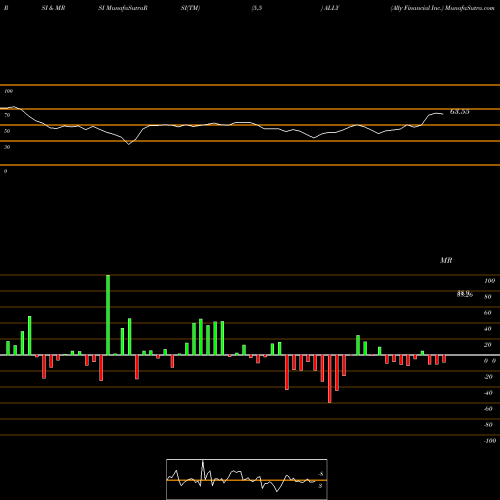Viewport: 500px width, 500px height.
Task: Click the 70 label on the RSI axis
Action: click(7, 115)
